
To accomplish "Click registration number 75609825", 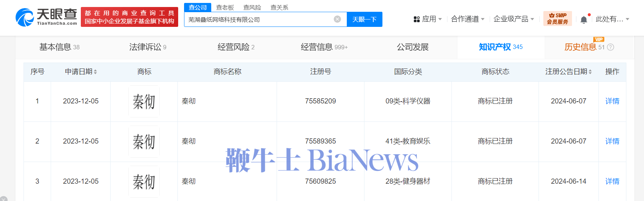I will (x=320, y=181).
